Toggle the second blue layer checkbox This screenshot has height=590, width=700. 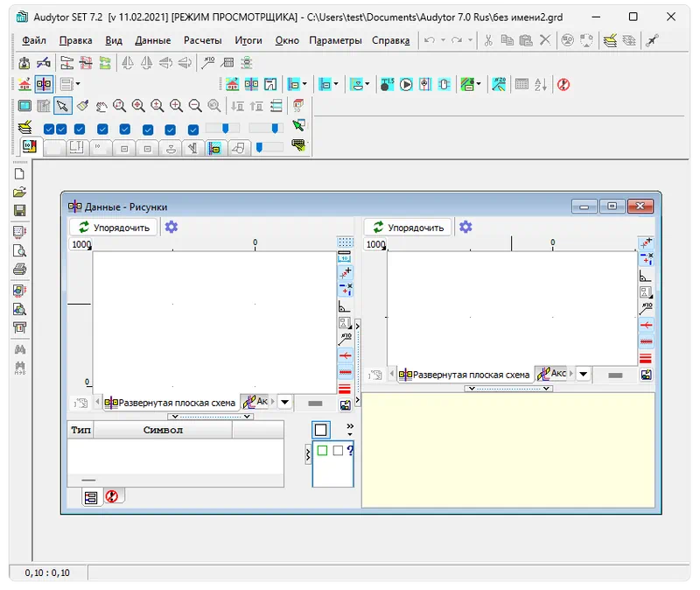click(x=61, y=129)
